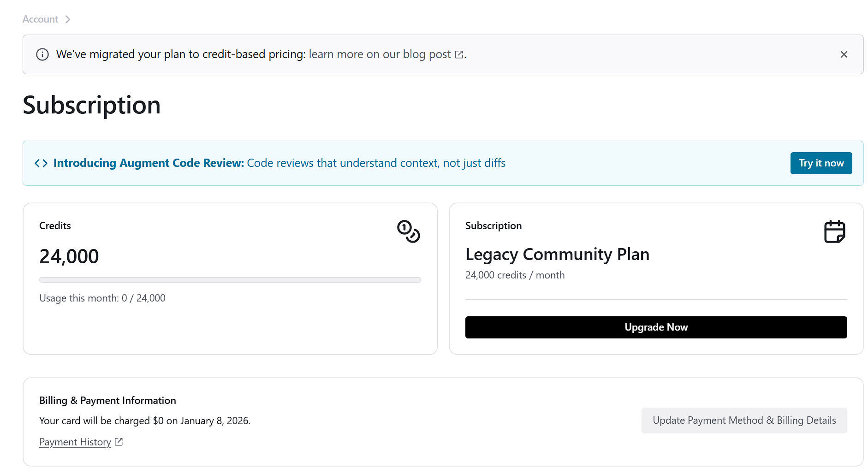Click 24,000 credits / month text

click(x=515, y=275)
